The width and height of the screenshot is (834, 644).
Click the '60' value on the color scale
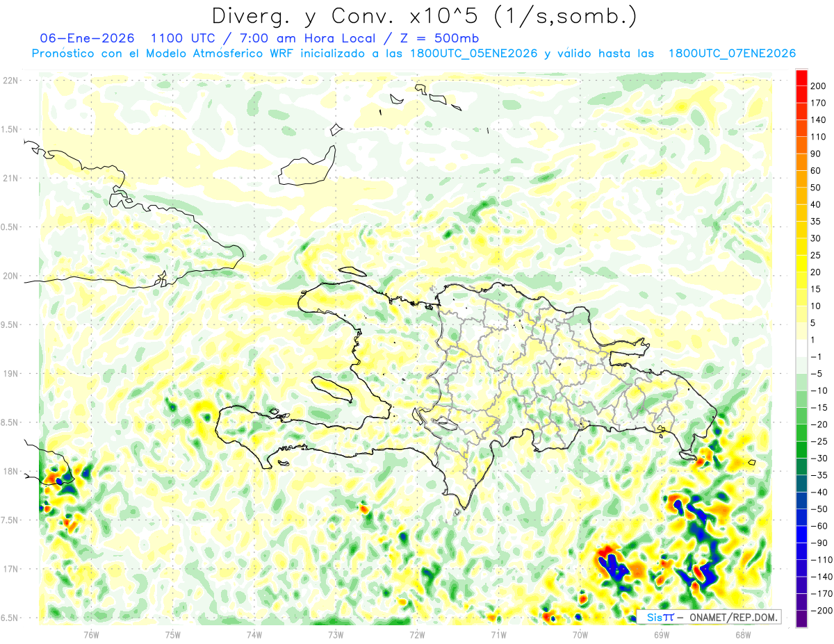816,171
